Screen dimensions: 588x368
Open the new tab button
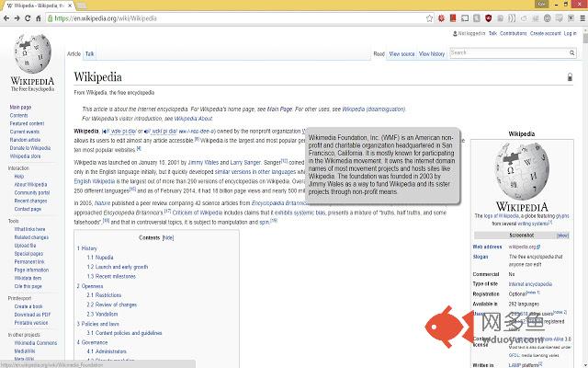point(82,6)
